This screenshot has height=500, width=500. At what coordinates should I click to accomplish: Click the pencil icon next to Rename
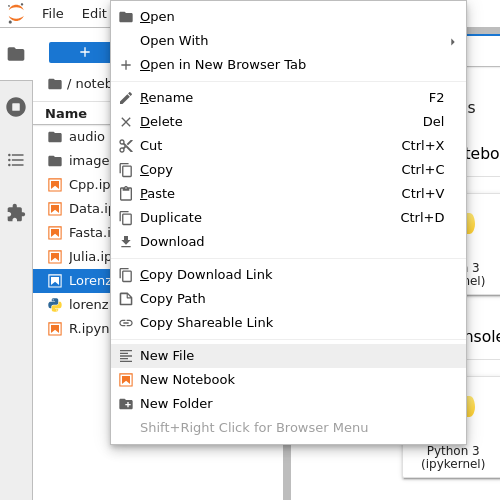coord(126,98)
